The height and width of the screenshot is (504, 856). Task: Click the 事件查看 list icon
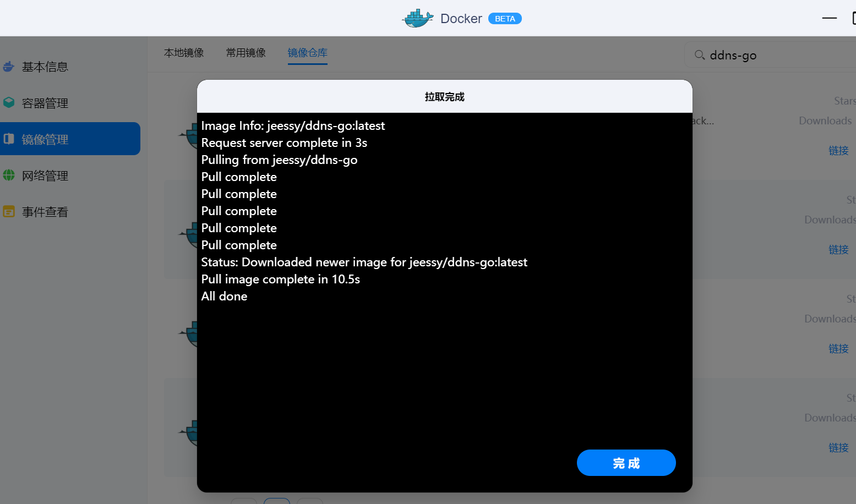[9, 212]
